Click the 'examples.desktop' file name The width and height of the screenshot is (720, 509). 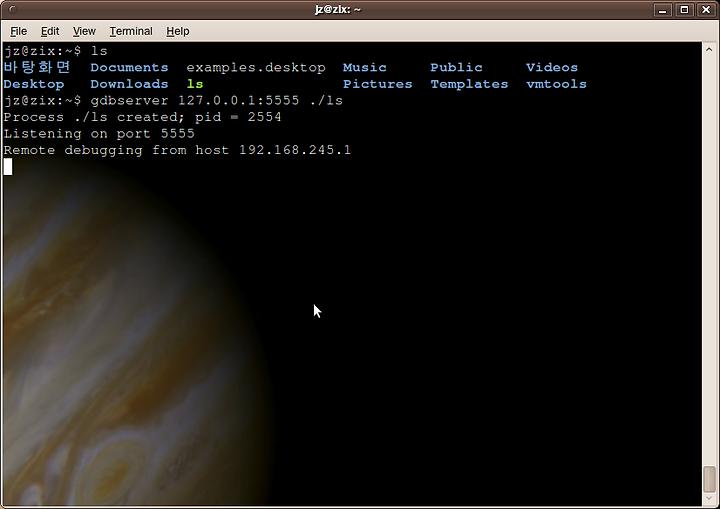[256, 68]
